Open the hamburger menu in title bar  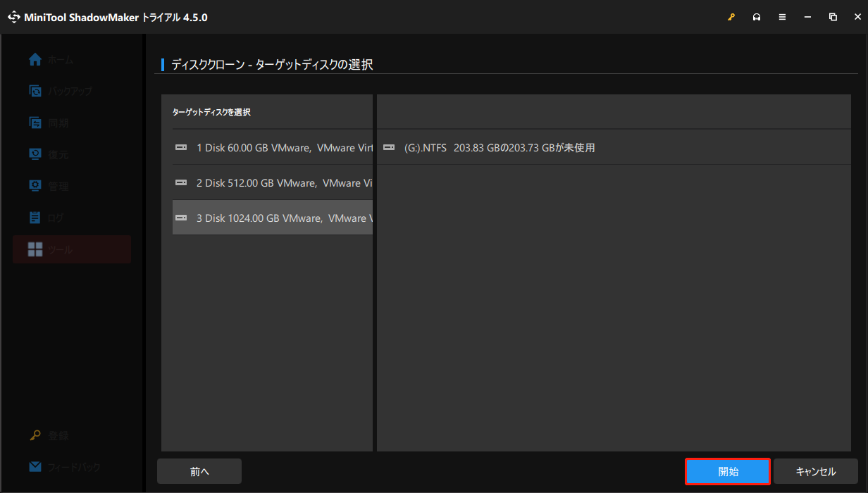click(782, 17)
